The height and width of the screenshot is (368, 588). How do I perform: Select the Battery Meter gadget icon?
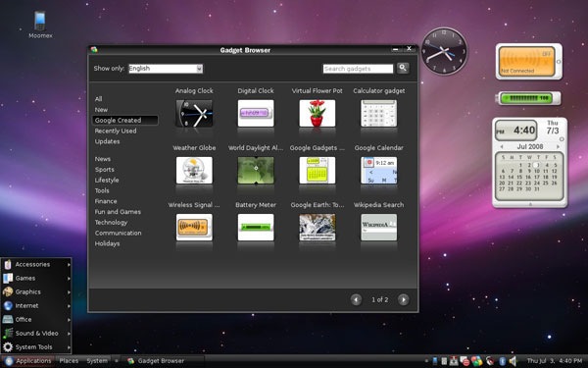256,228
